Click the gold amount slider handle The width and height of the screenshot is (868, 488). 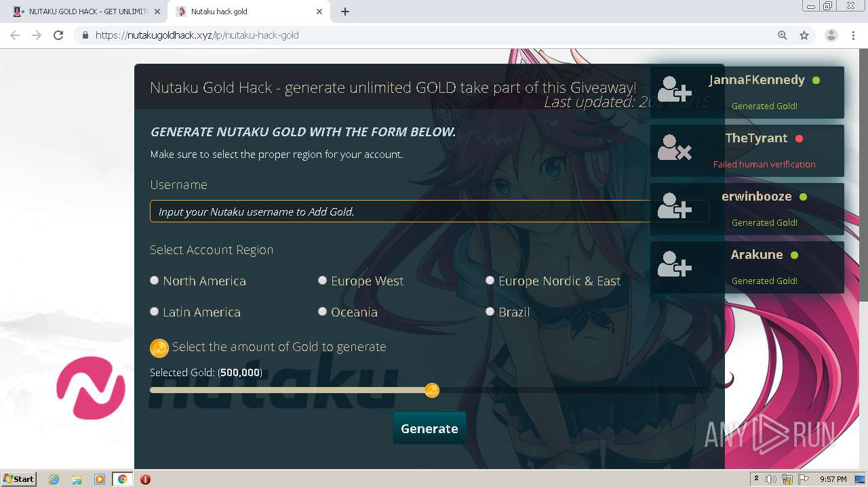click(x=432, y=390)
